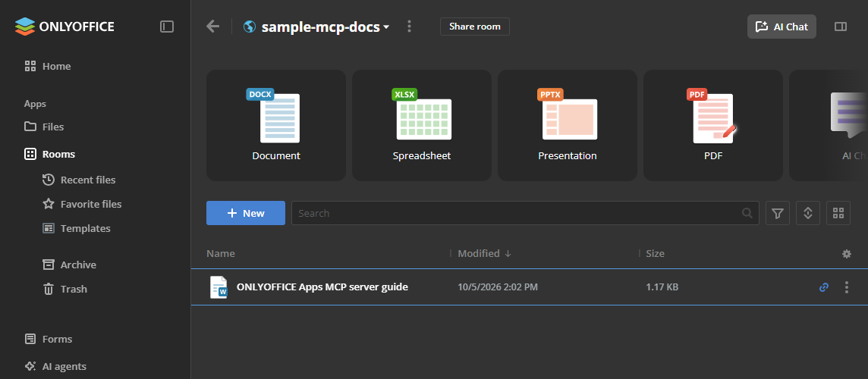Open table column settings gear
This screenshot has height=379, width=868.
pos(847,254)
